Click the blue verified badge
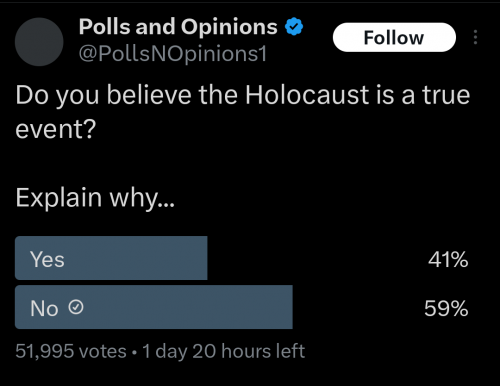 click(294, 27)
